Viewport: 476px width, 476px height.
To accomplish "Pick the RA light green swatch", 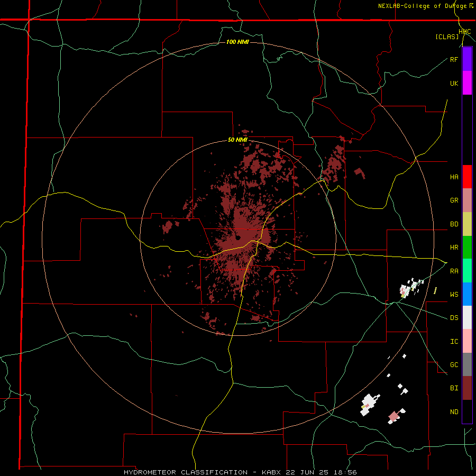I will tap(467, 270).
